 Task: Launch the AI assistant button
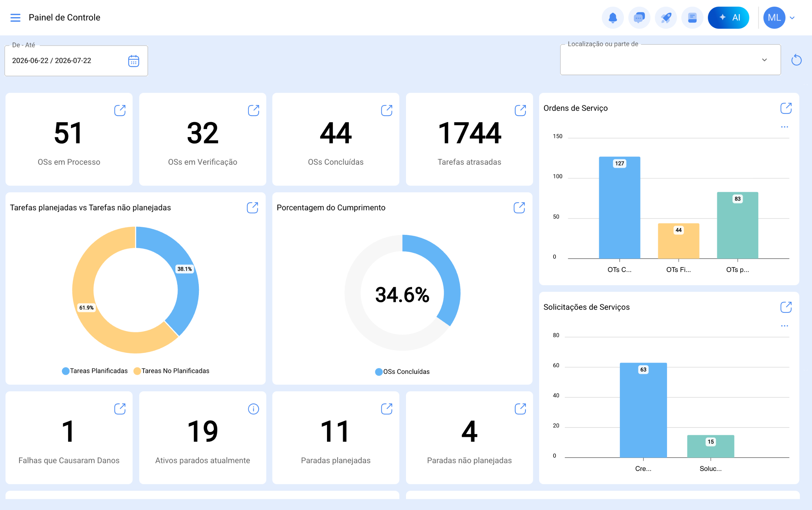tap(728, 17)
